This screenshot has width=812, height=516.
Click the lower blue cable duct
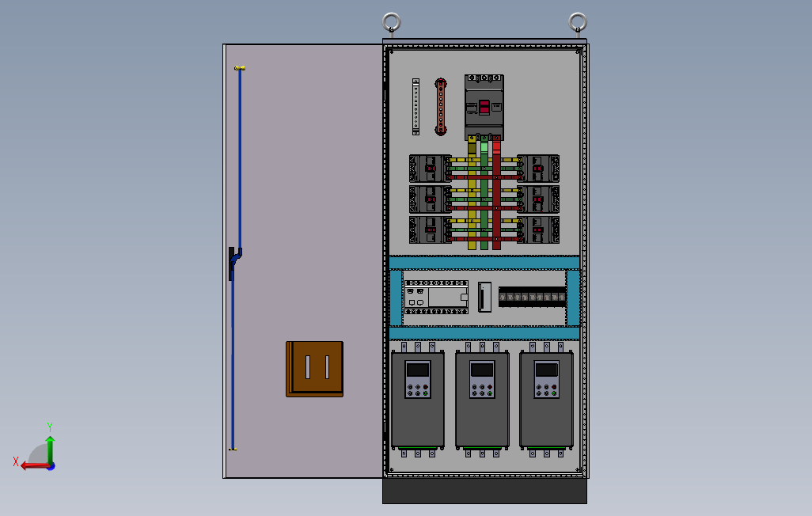[484, 332]
